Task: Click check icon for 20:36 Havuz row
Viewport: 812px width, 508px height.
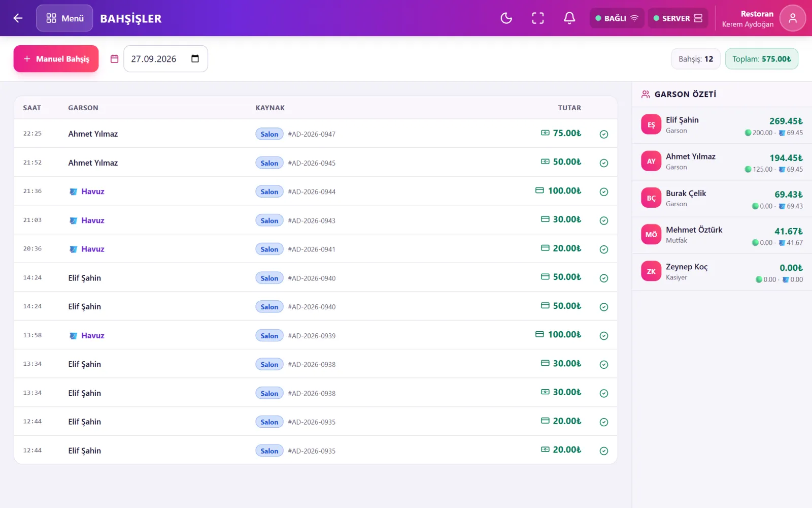Action: click(x=604, y=249)
